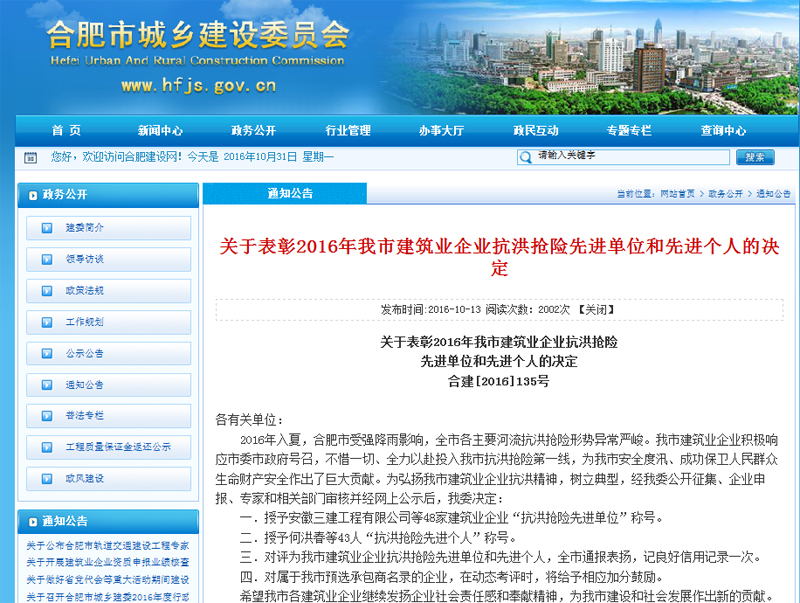Click the arrow icon beside 政风建设
This screenshot has width=800, height=603.
[47, 478]
